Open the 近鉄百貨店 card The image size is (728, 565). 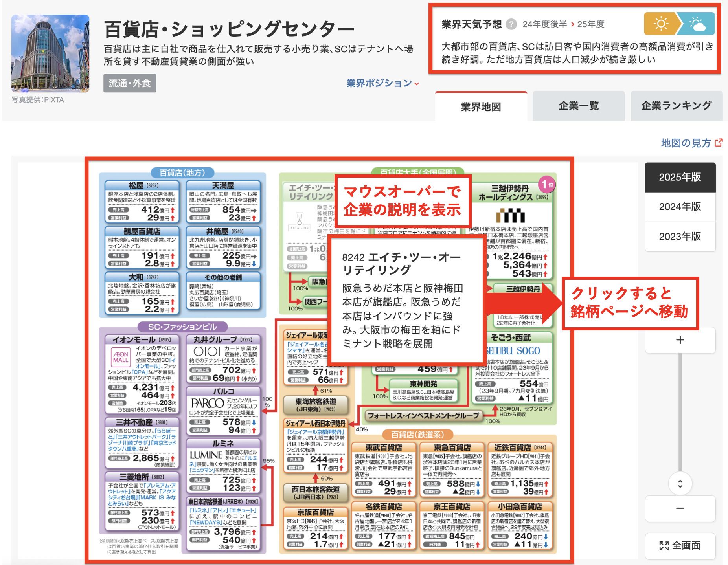point(520,470)
